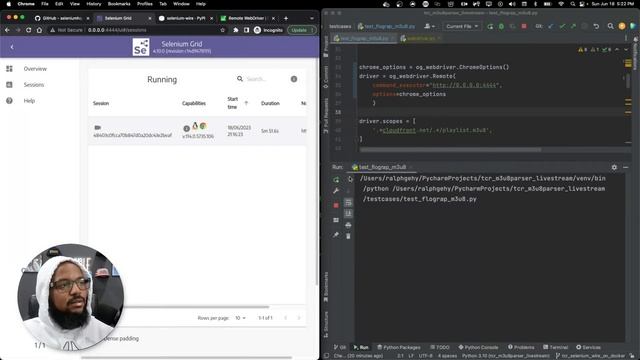The width and height of the screenshot is (640, 360).
Task: Open the PyCharm user account dropdown
Action: coord(429,26)
